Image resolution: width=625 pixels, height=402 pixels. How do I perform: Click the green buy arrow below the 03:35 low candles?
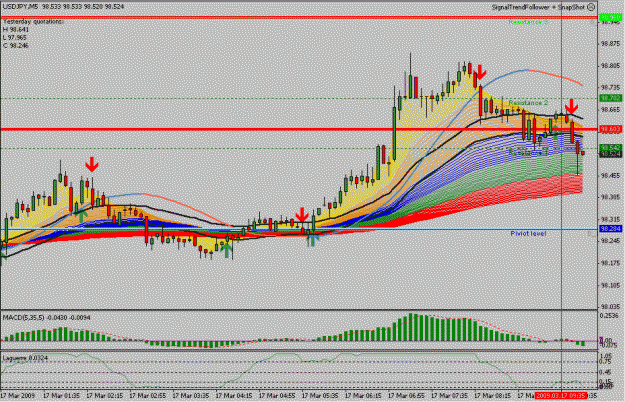(226, 251)
